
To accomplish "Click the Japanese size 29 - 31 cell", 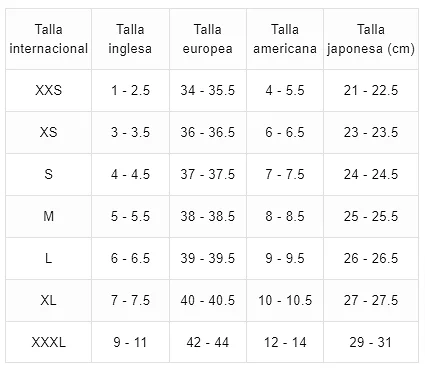I will 371,342.
